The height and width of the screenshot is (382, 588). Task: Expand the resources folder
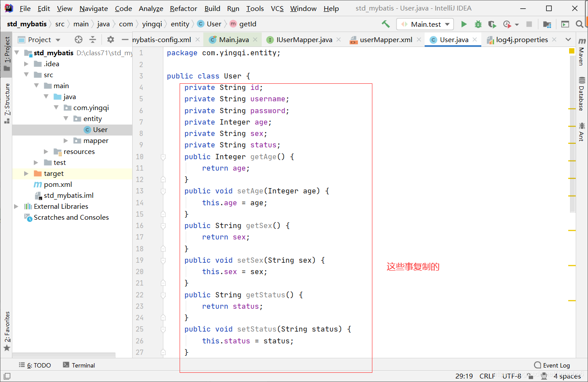47,151
